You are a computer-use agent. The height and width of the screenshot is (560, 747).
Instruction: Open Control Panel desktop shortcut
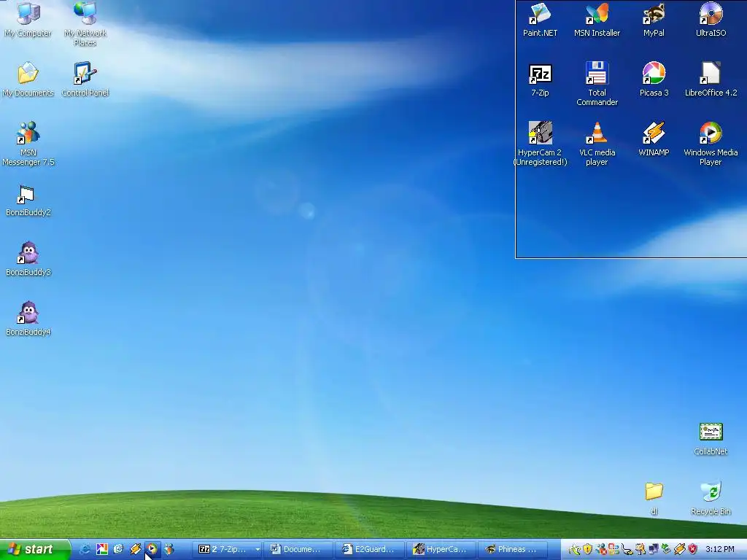click(85, 79)
